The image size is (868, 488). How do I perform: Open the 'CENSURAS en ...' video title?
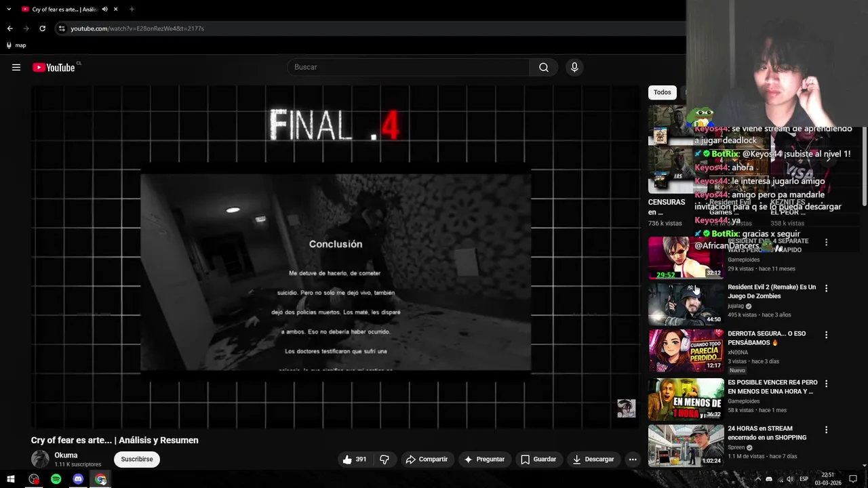[x=667, y=207]
